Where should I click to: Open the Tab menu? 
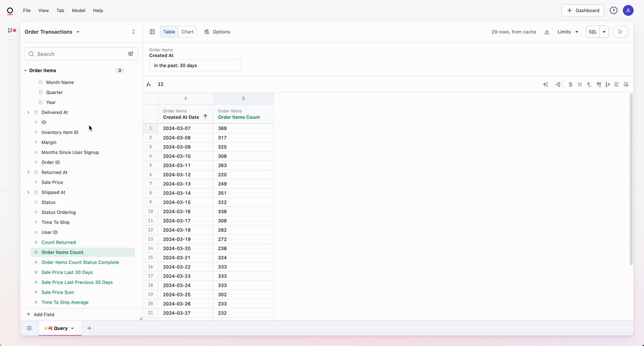tap(61, 10)
